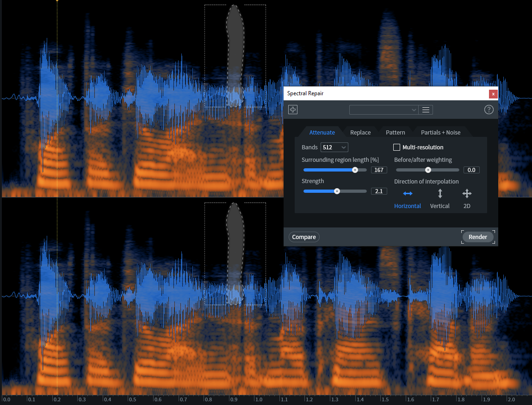The image size is (532, 405).
Task: Adjust the Strength slider handle
Action: 337,191
